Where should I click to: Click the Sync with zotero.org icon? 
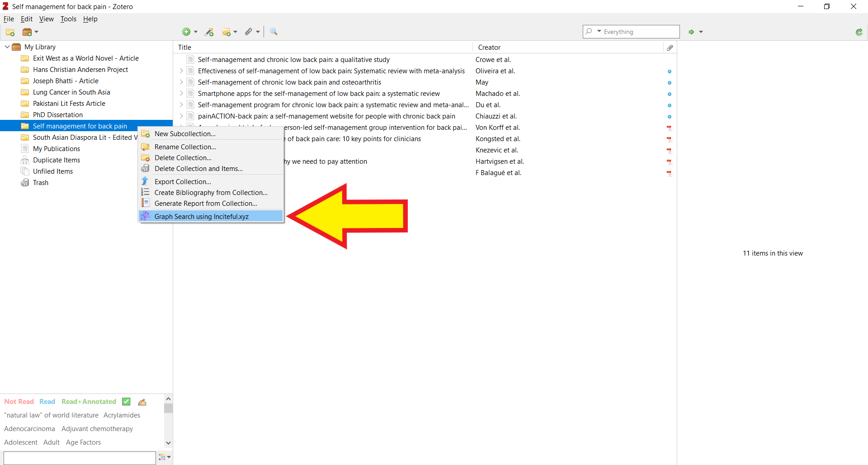tap(859, 32)
